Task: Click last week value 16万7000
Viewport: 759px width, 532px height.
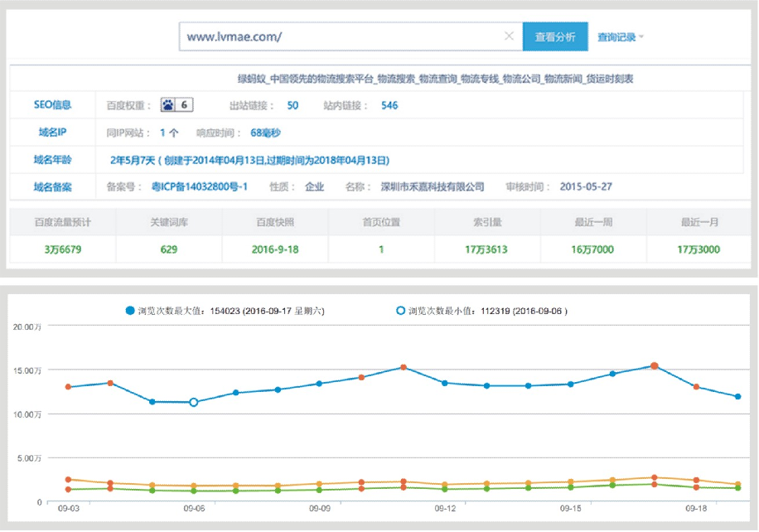Action: point(592,249)
